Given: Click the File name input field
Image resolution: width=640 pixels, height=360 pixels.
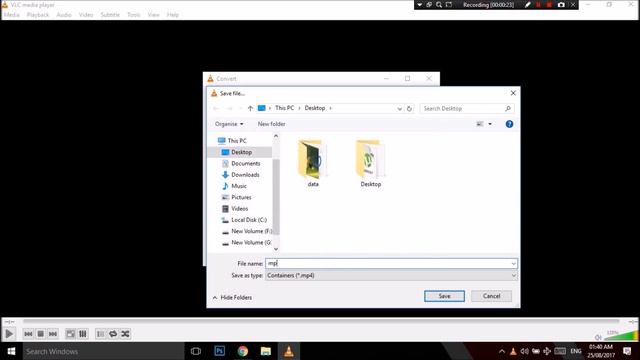Looking at the screenshot, I should [388, 263].
